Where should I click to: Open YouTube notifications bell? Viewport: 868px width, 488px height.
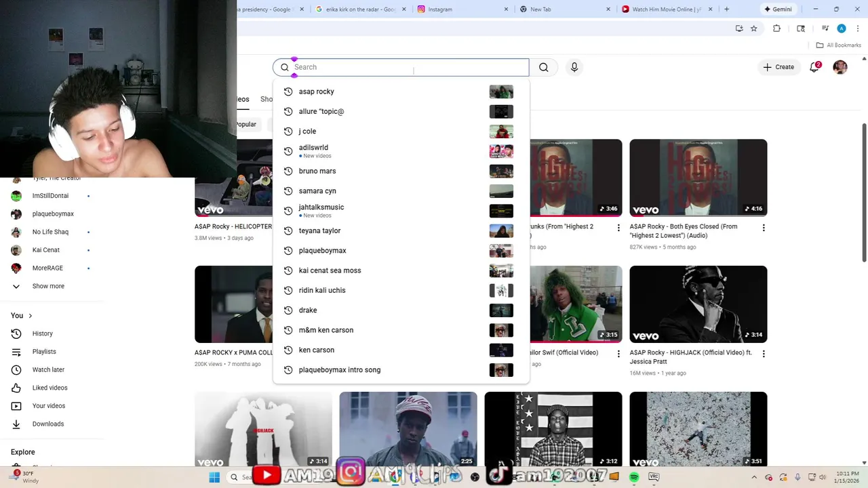click(814, 67)
